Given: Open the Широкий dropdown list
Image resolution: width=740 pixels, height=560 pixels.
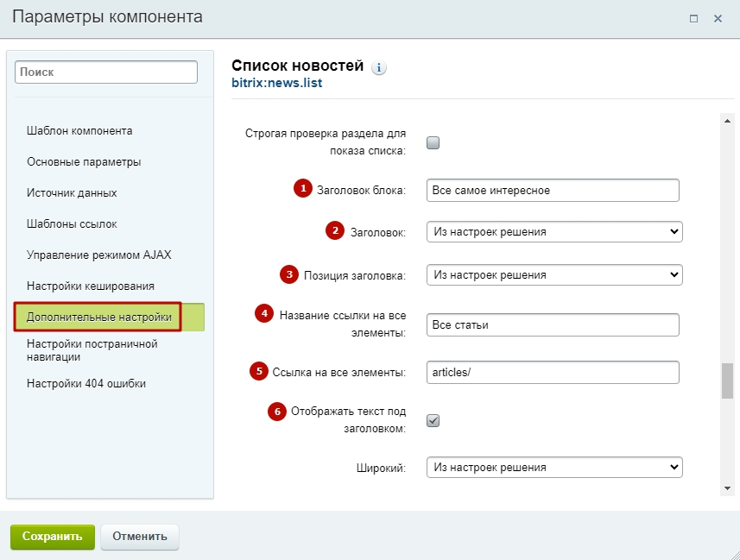Looking at the screenshot, I should click(x=554, y=467).
